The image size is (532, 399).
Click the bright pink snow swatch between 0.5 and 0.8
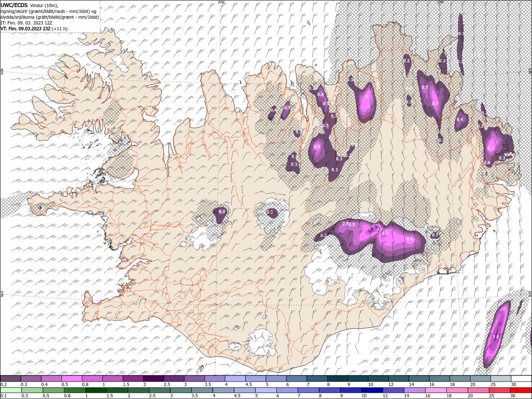pyautogui.click(x=72, y=378)
